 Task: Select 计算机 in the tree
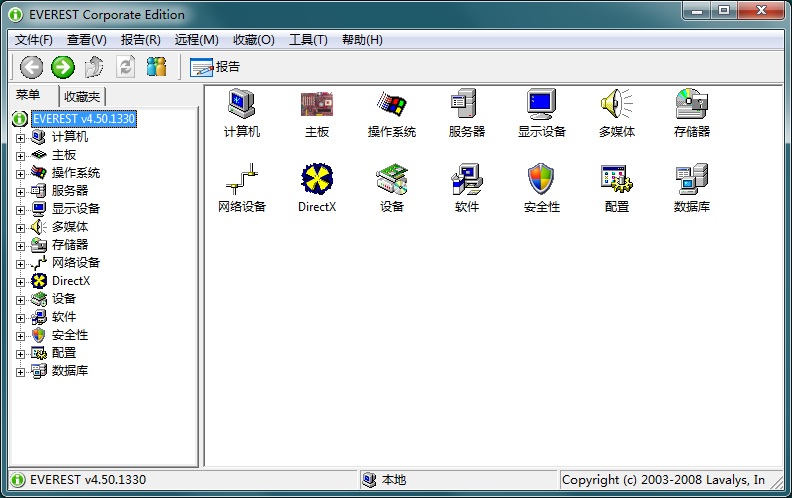(x=70, y=137)
